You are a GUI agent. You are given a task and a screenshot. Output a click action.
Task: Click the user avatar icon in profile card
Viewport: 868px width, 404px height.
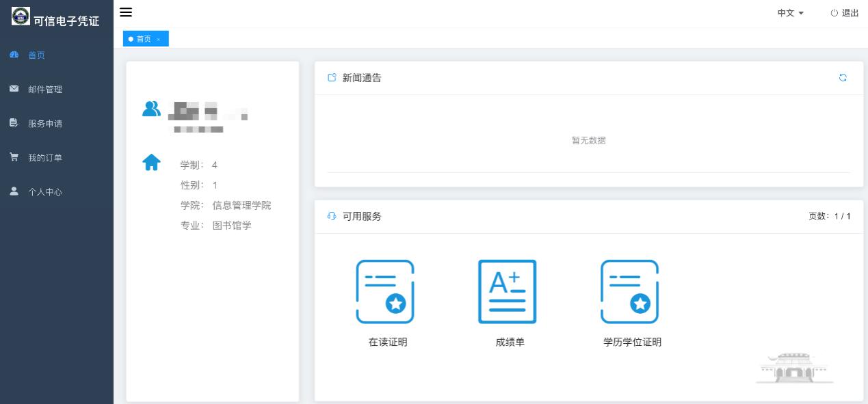click(x=151, y=109)
